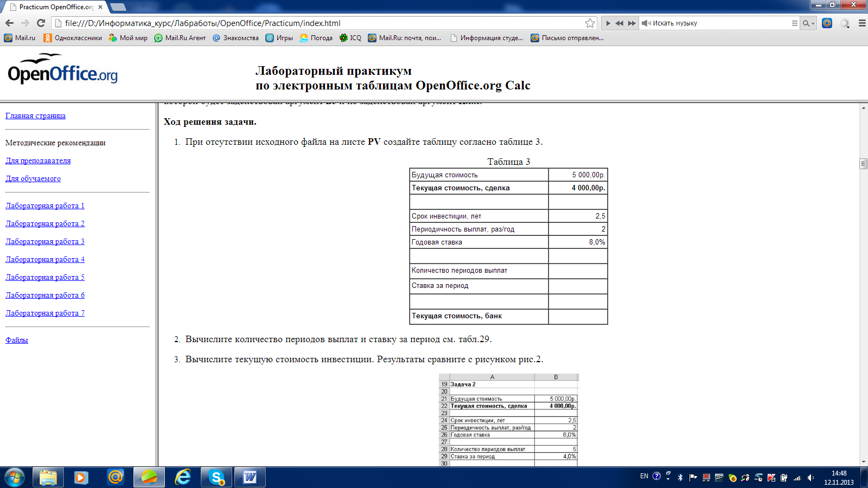Open the Mail.Ru Агент bookmark
This screenshot has height=488, width=868.
coord(180,38)
